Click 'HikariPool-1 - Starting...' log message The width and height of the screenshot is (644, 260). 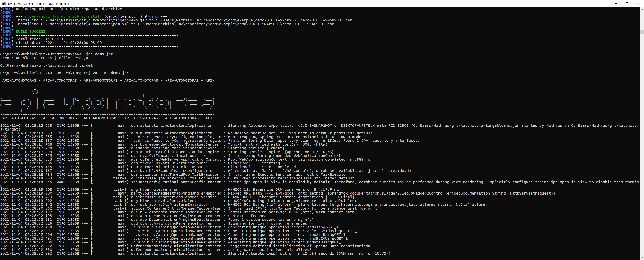(x=257, y=163)
